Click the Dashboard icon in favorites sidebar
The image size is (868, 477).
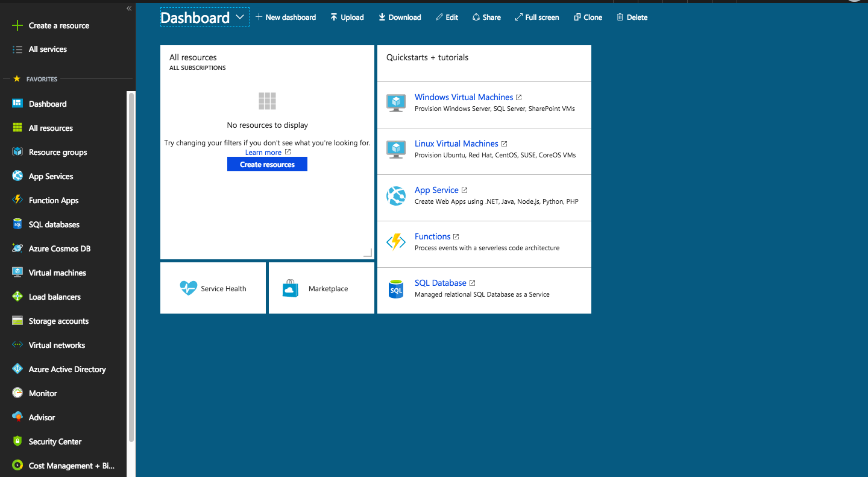(17, 104)
